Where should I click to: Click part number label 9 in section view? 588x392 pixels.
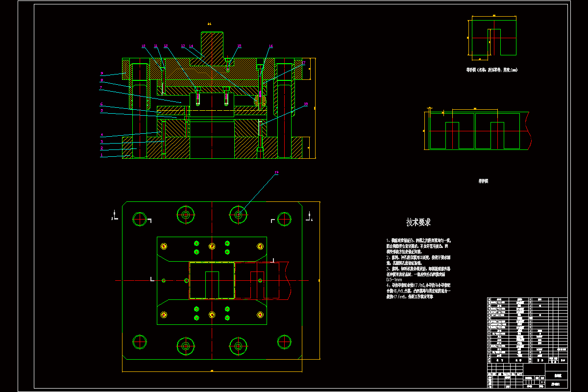(101, 73)
